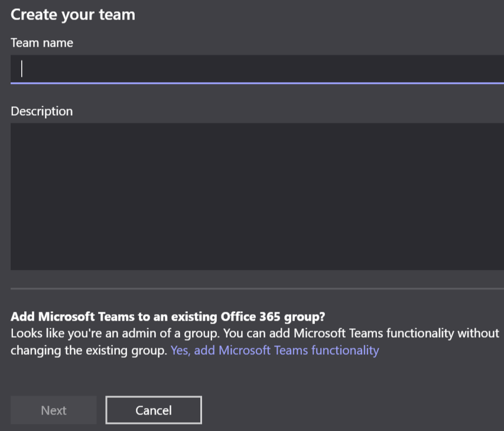Open the 'Yes, add Microsoft Teams functionality' link
504x431 pixels.
click(x=275, y=350)
